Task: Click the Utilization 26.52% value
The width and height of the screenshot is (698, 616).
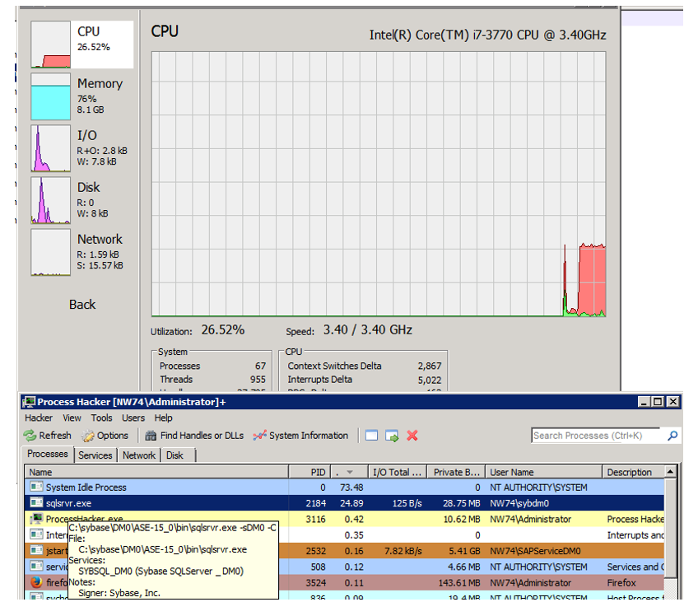Action: click(222, 330)
